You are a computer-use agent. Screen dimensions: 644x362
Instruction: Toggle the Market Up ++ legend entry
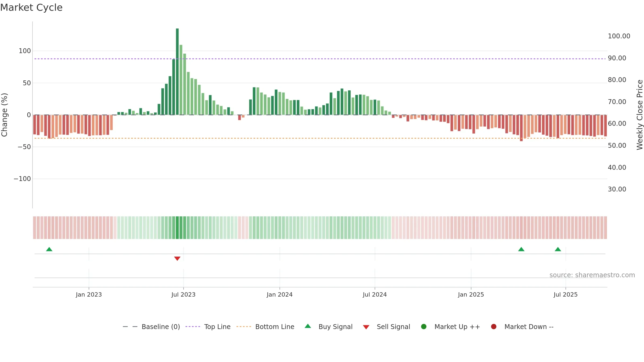451,327
